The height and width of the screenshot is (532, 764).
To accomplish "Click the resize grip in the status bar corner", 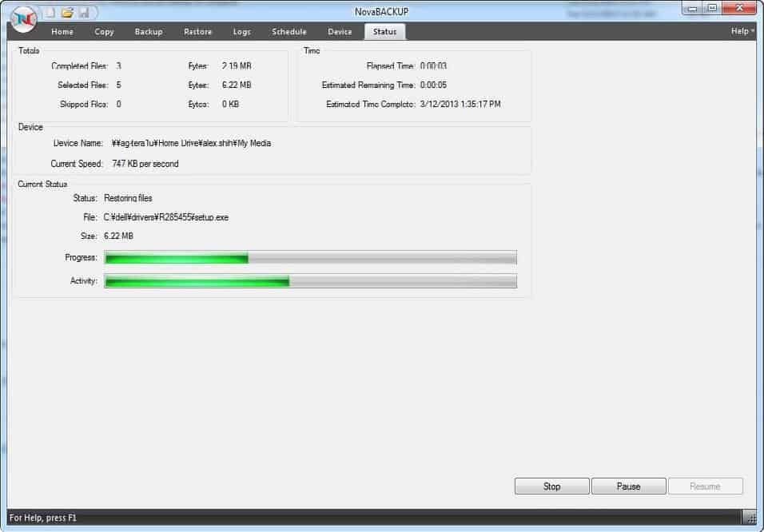I will tap(751, 518).
